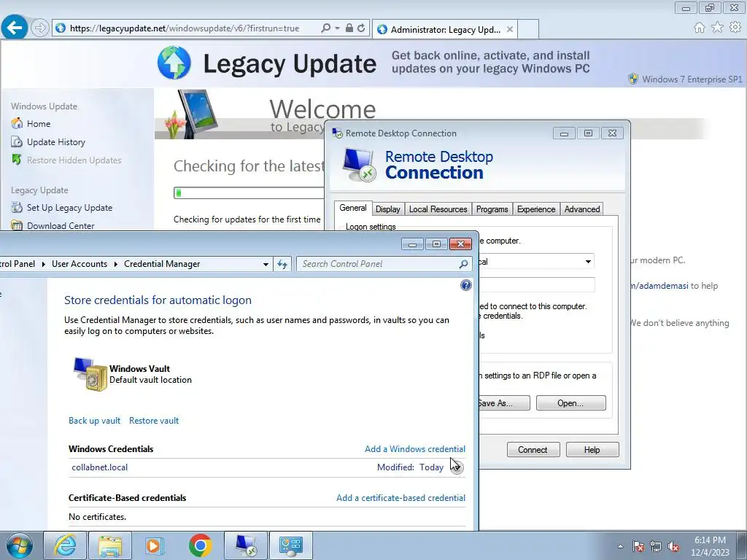747x560 pixels.
Task: Click the browser Back arrow button
Action: tap(15, 28)
